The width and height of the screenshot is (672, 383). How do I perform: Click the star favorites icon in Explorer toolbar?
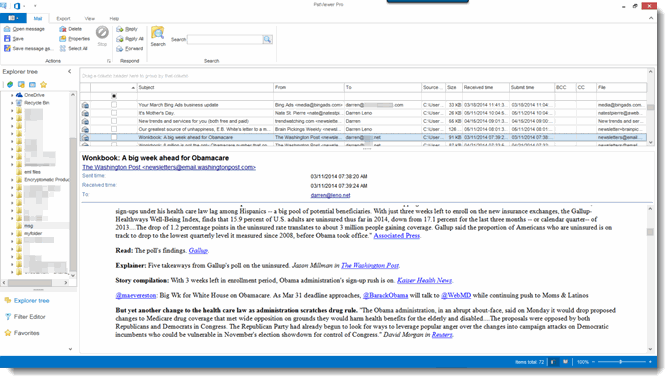click(x=43, y=84)
